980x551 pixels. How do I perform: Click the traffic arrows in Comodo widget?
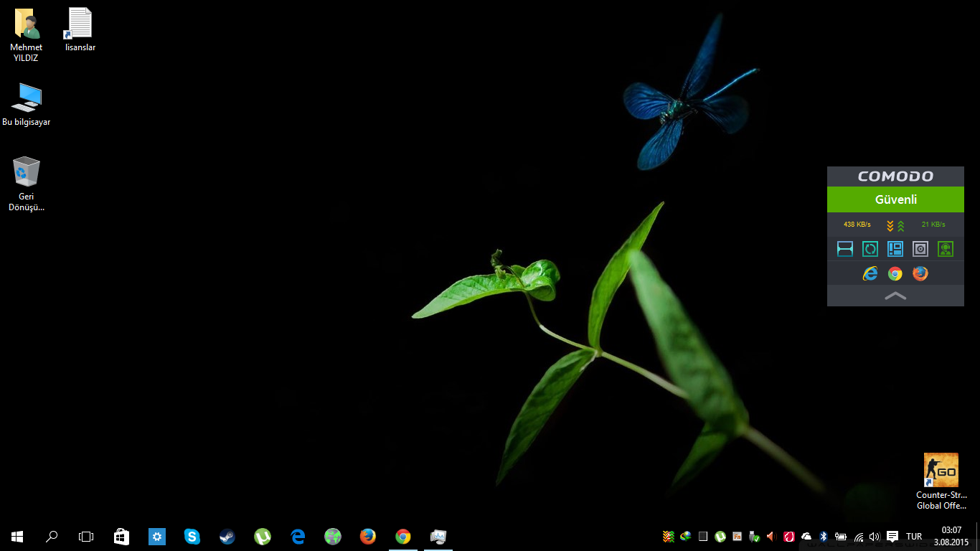coord(895,225)
